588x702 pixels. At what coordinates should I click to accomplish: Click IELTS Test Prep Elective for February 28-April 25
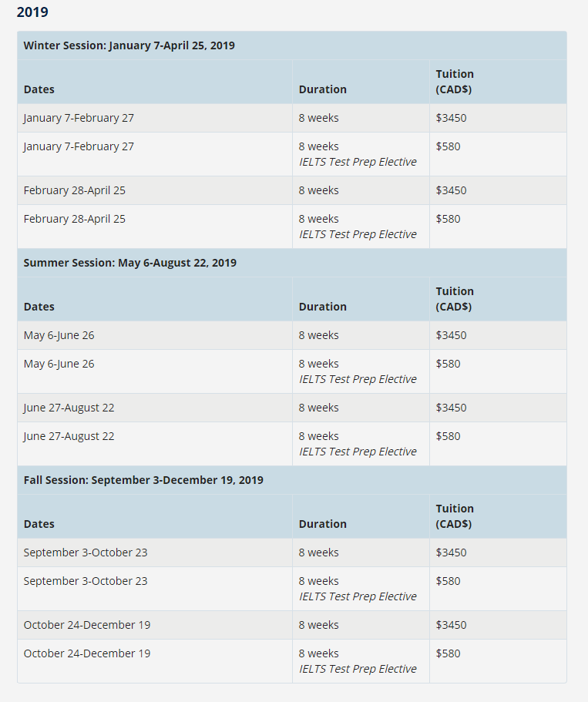click(x=358, y=234)
